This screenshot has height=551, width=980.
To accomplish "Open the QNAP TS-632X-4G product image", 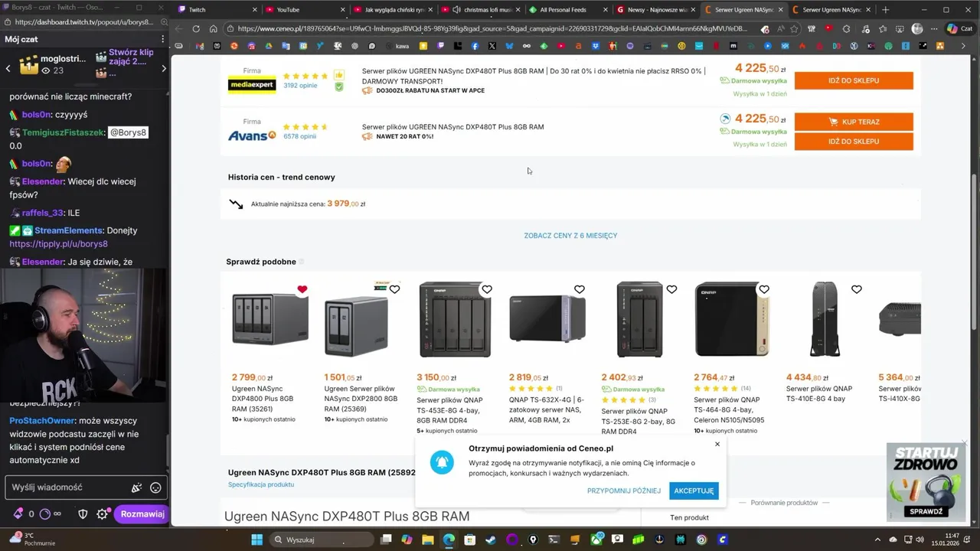I will coord(547,318).
